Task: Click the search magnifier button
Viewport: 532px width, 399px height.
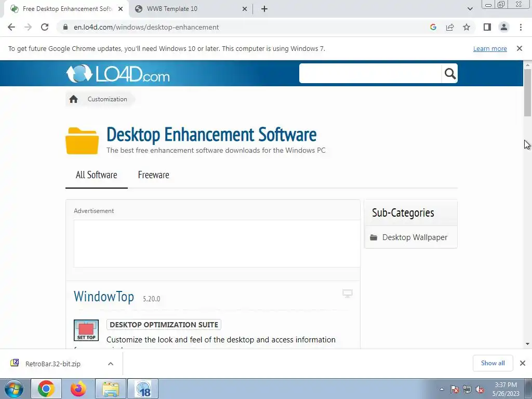Action: coord(450,73)
